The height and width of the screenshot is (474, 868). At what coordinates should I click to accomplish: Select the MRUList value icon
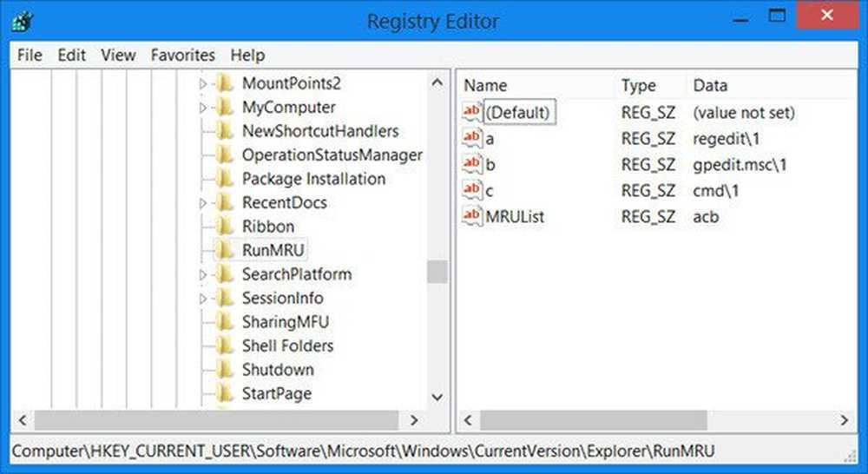click(471, 216)
